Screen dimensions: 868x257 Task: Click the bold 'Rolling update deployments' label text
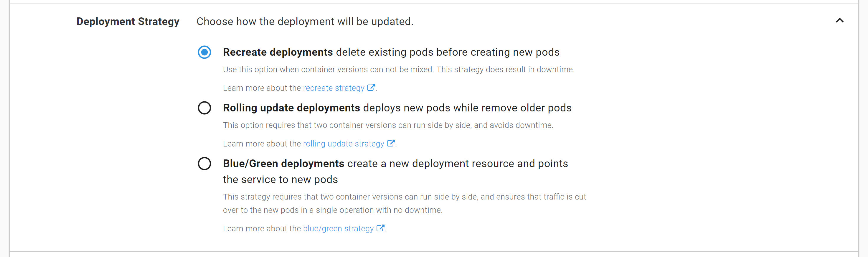[291, 108]
